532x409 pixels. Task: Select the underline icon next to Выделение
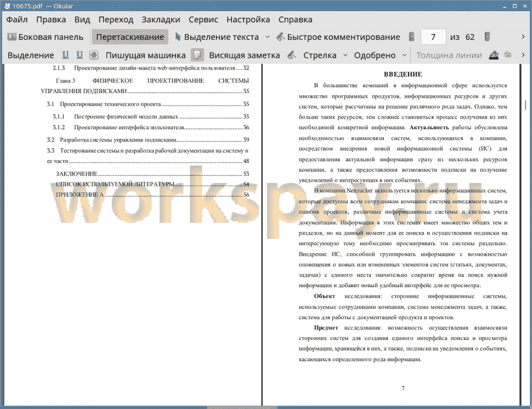point(65,55)
